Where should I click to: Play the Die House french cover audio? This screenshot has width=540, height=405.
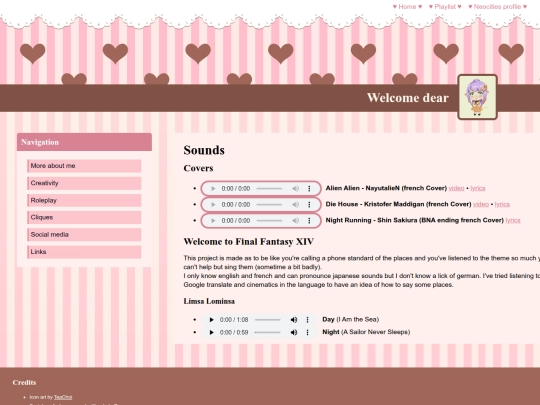[213, 205]
